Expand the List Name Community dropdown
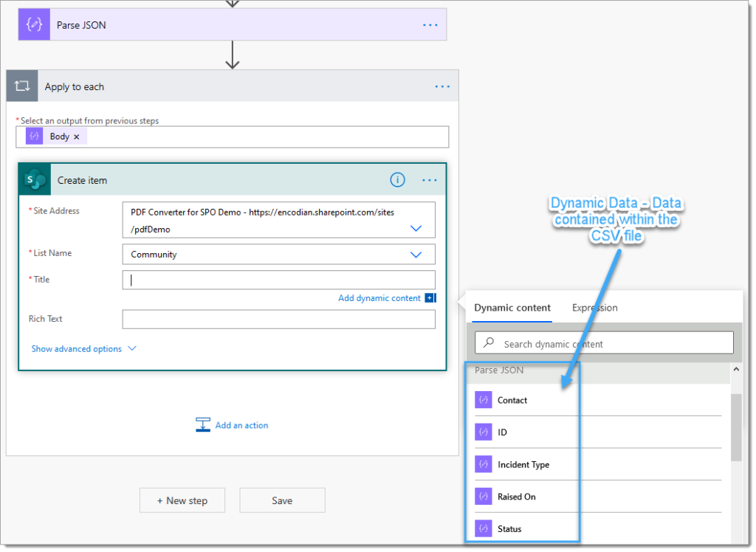The image size is (756, 552). click(418, 256)
